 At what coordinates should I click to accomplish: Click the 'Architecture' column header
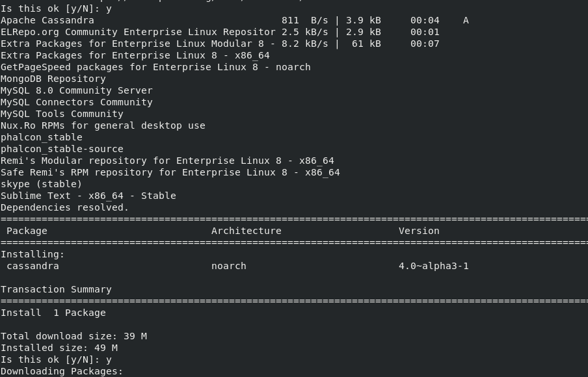(x=247, y=231)
